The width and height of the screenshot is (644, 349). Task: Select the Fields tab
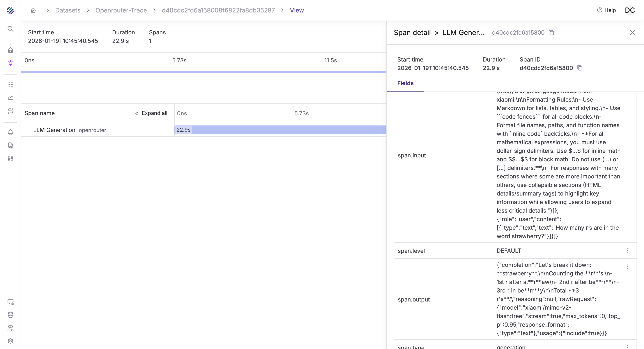[x=405, y=83]
